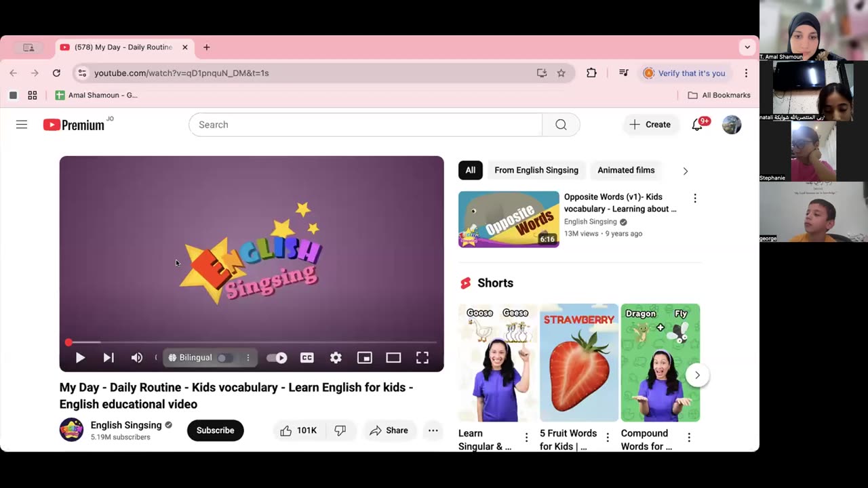Screen dimensions: 868x488
Task: Open the Opposite Words video thumbnail
Action: (x=509, y=219)
